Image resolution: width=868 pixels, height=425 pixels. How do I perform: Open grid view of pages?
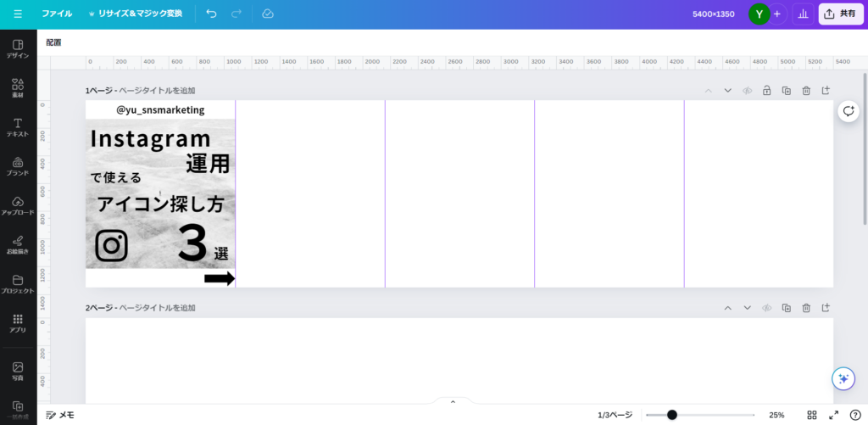(812, 415)
